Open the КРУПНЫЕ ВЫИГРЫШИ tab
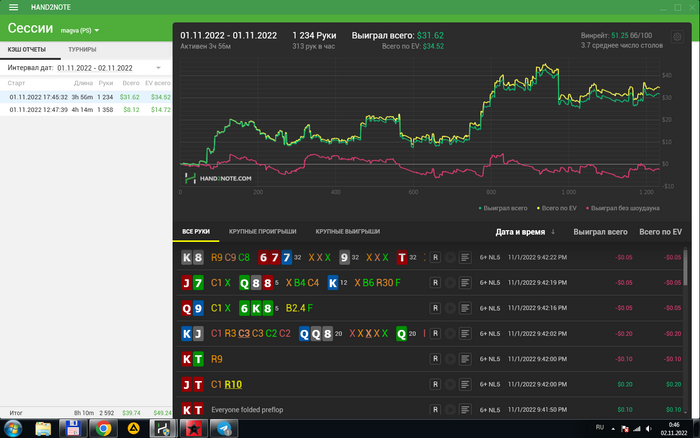700x438 pixels. tap(348, 231)
